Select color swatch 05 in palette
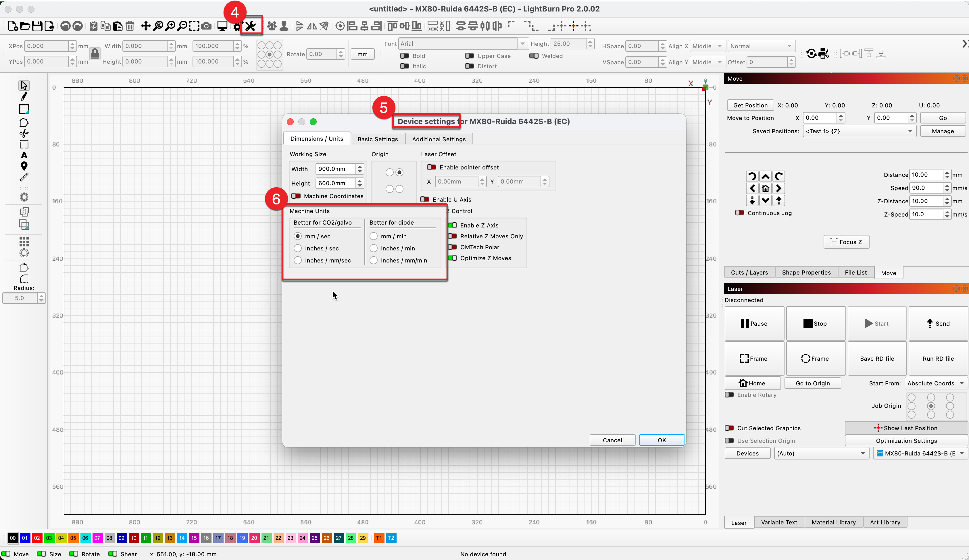Image resolution: width=969 pixels, height=560 pixels. click(73, 538)
